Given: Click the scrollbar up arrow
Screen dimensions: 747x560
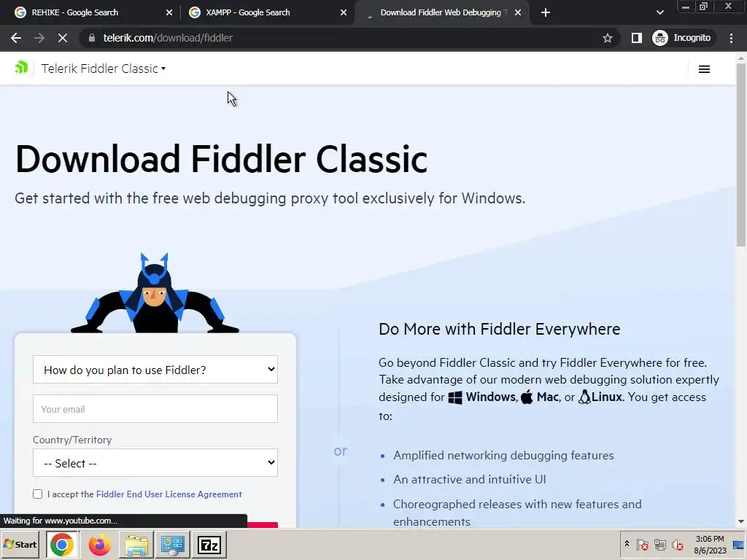Looking at the screenshot, I should coord(741,58).
